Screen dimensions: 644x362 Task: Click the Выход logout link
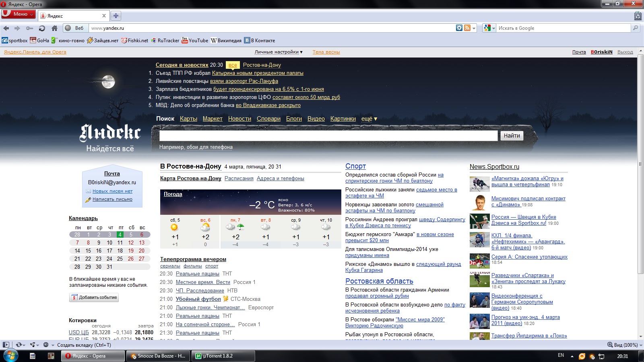(625, 52)
